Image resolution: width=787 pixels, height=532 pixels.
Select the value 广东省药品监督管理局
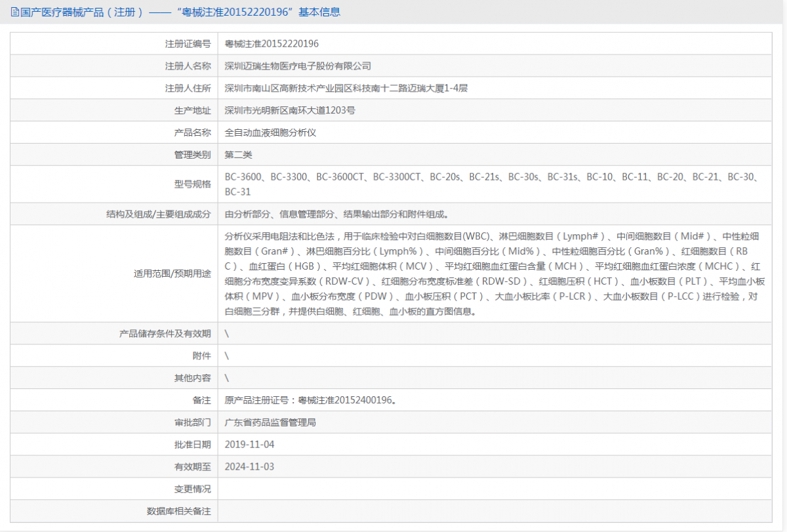click(270, 422)
